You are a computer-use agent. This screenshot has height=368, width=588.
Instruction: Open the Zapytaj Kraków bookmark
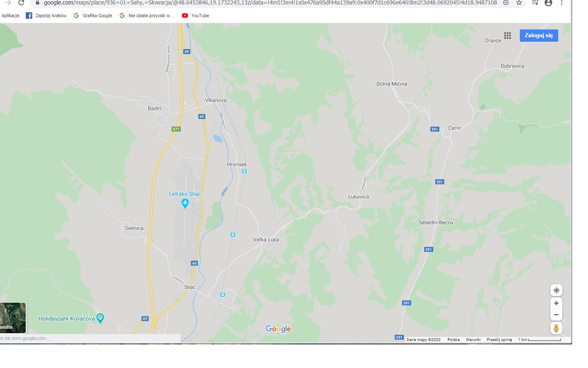click(x=46, y=16)
